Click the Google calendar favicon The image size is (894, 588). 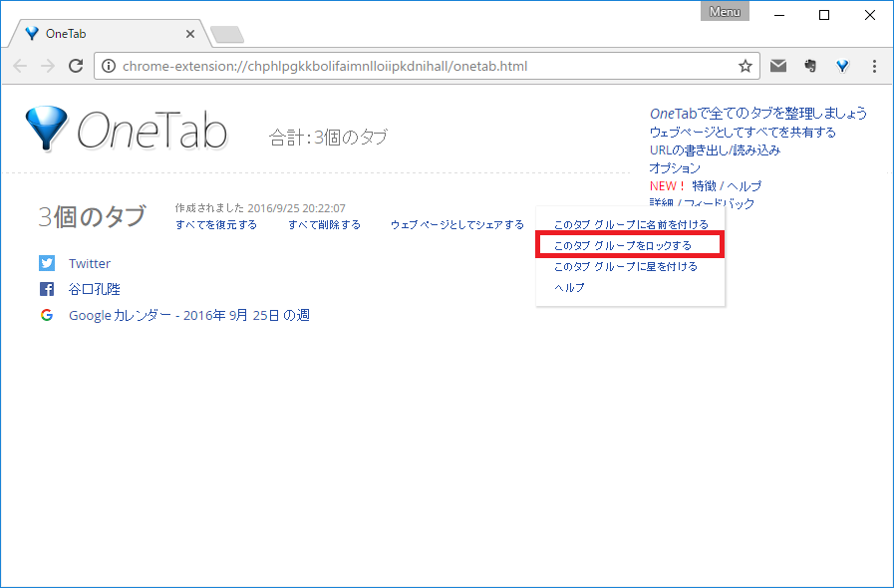click(47, 315)
